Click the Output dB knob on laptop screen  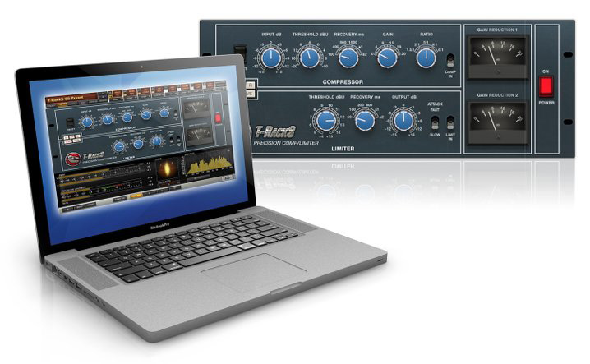coord(156,141)
